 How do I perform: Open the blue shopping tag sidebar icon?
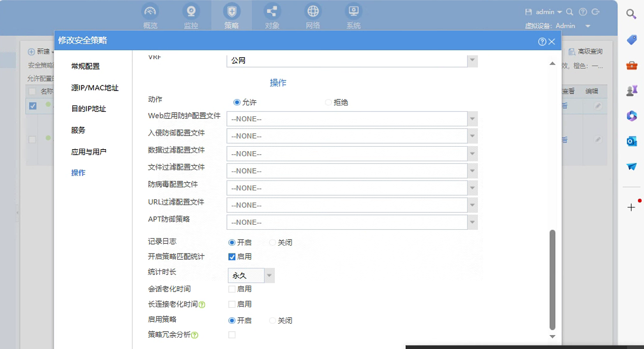click(632, 40)
